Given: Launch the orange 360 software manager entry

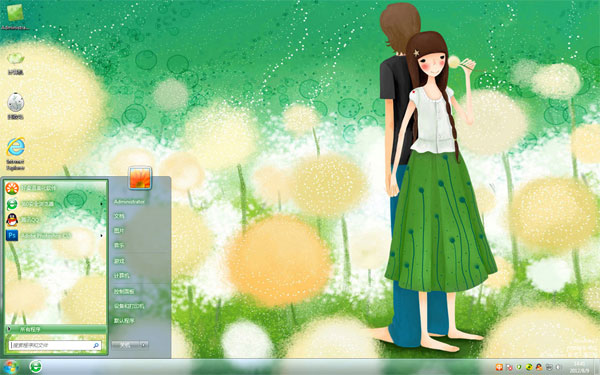Looking at the screenshot, I should 55,188.
